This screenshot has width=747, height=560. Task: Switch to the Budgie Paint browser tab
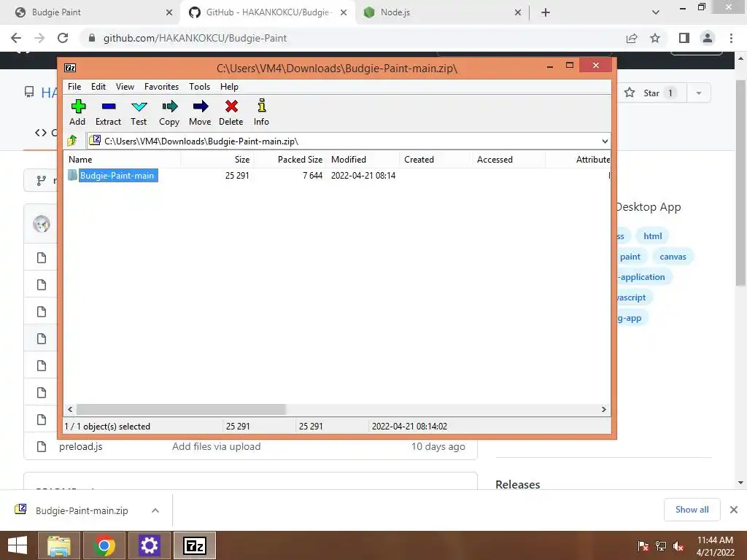[x=90, y=12]
